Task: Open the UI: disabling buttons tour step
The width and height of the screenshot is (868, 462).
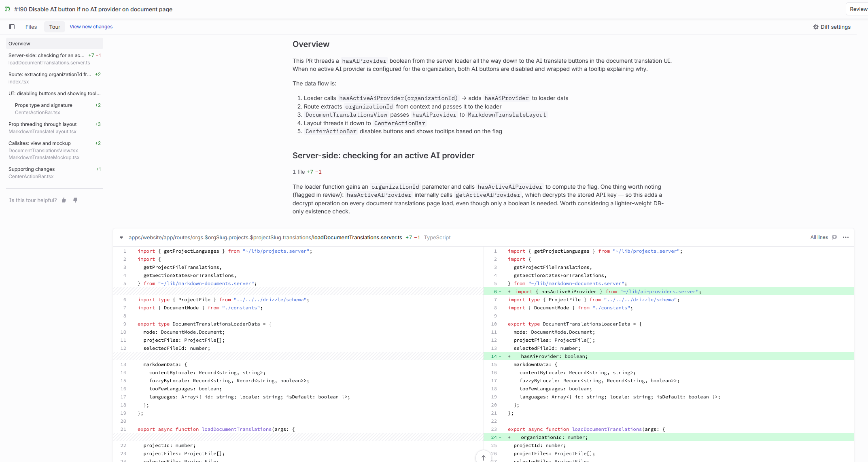Action: click(55, 94)
